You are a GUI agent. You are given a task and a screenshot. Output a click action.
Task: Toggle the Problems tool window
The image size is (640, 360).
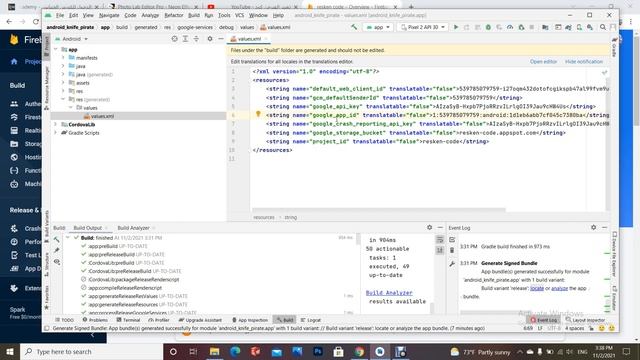pyautogui.click(x=95, y=320)
